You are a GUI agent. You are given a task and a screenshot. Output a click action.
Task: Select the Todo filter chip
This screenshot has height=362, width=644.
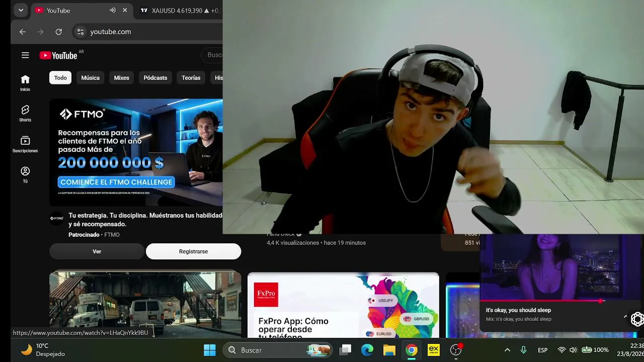coord(60,78)
